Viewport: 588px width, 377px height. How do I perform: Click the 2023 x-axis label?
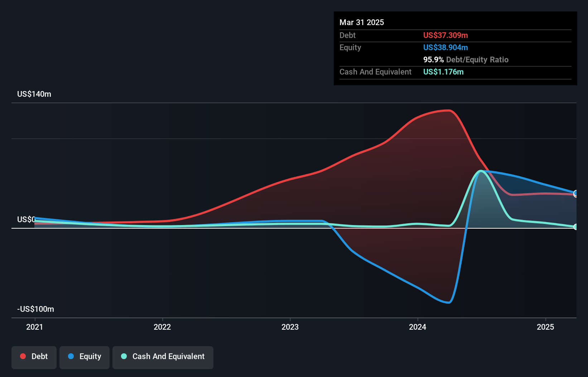coord(290,327)
